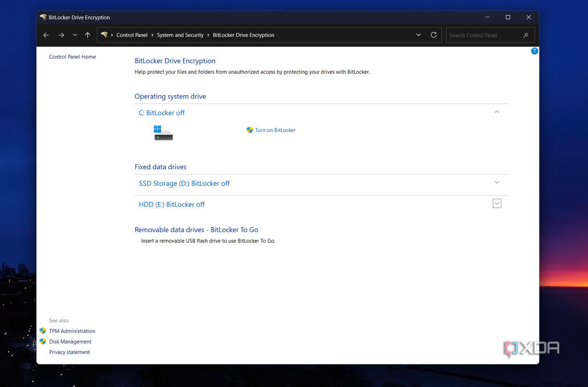The width and height of the screenshot is (588, 387).
Task: Click the C: BitLocker off link
Action: click(x=162, y=113)
